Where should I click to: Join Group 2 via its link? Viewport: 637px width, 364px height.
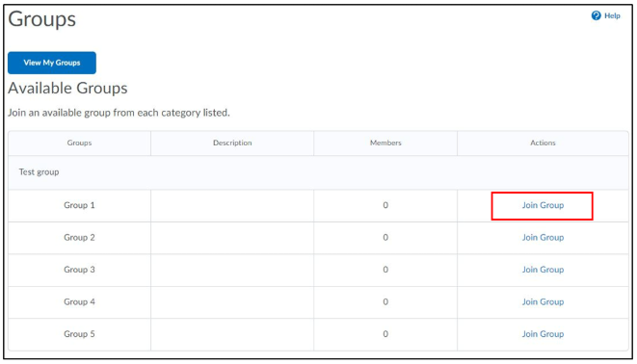543,238
